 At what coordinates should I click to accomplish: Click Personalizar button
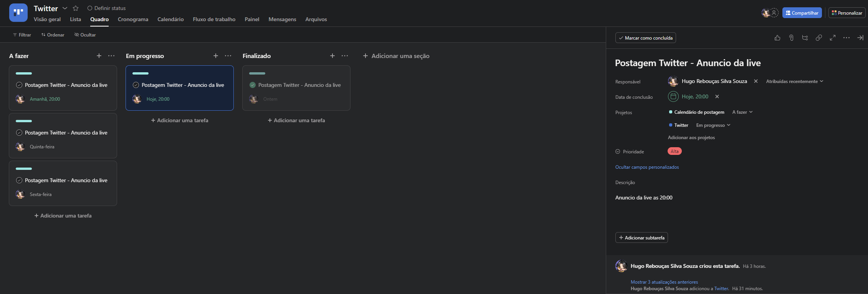point(847,13)
